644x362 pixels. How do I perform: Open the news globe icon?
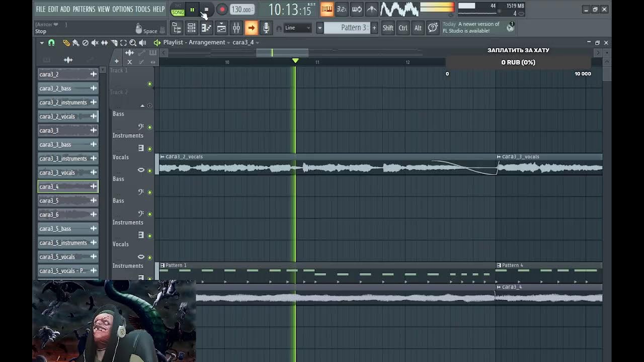pyautogui.click(x=510, y=28)
